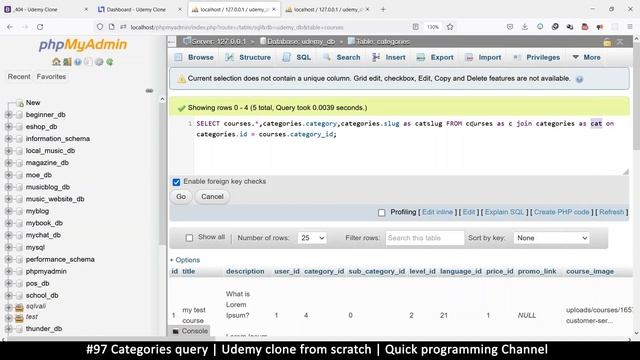640x360 pixels.
Task: Sort by category_id column header
Action: click(x=324, y=271)
